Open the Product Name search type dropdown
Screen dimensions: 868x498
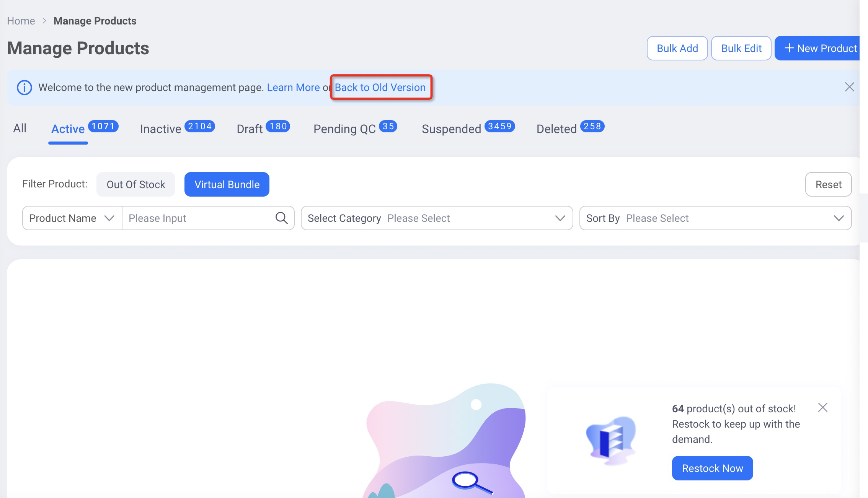[x=72, y=218]
